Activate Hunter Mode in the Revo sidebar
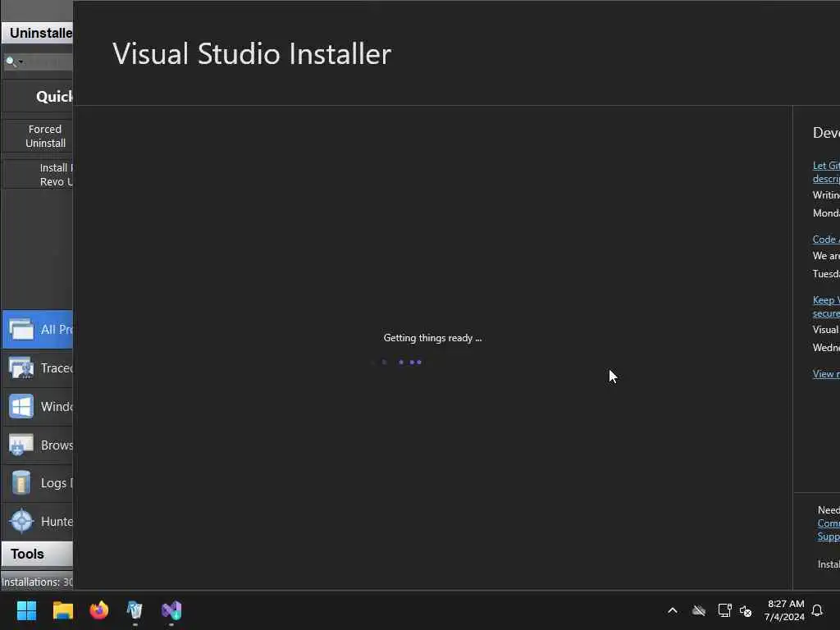 point(38,521)
